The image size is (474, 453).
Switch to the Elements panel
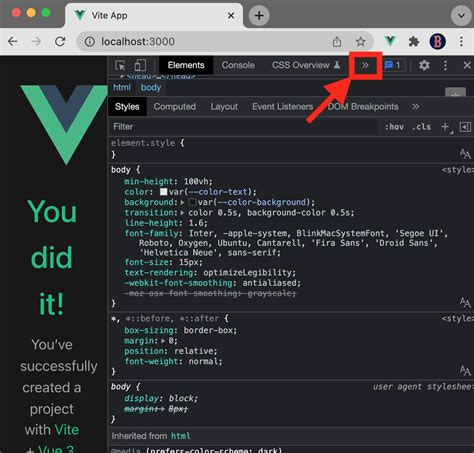coord(186,65)
